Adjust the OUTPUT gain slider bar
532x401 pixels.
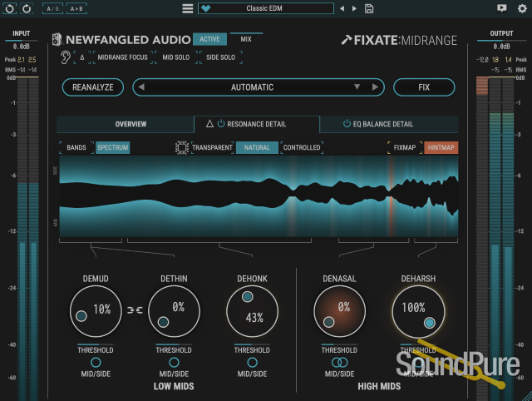501,41
